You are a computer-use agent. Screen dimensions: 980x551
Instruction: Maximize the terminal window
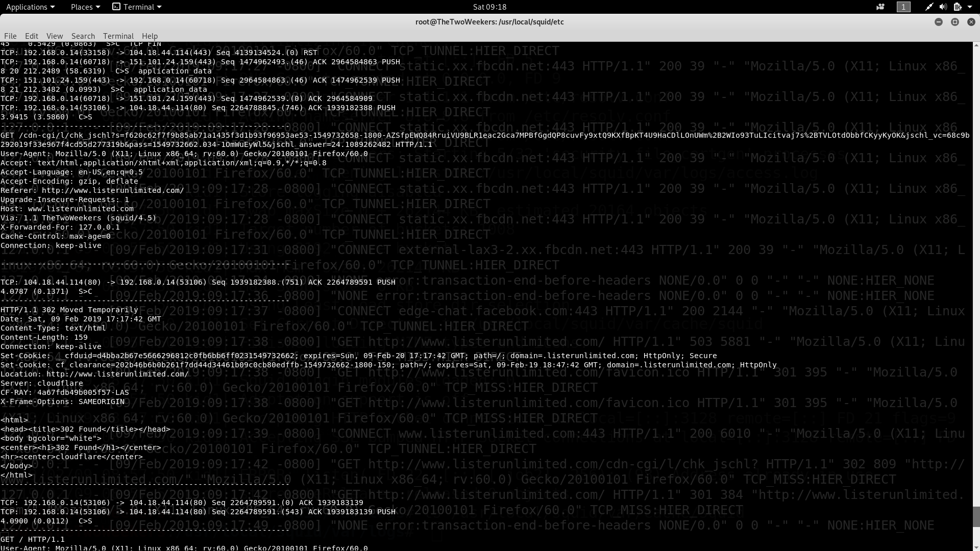(x=954, y=22)
